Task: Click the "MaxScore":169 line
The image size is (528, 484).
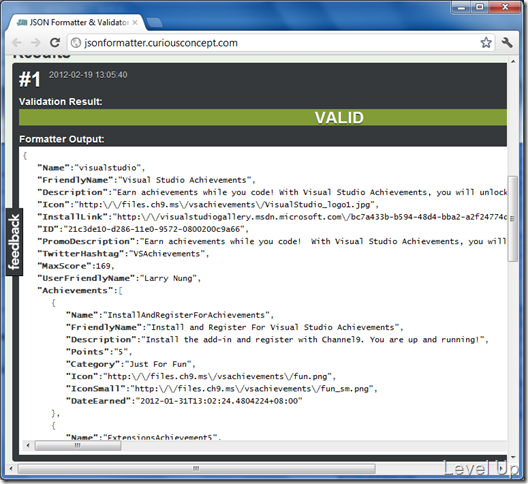Action: click(76, 266)
